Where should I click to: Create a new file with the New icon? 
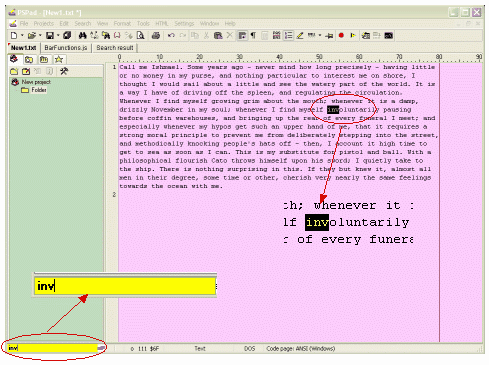point(14,35)
